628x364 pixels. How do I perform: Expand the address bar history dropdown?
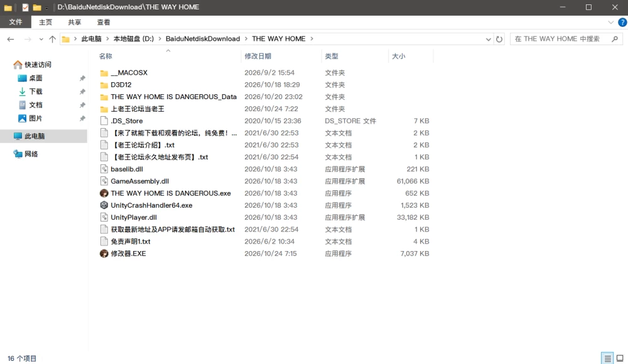[x=488, y=40]
